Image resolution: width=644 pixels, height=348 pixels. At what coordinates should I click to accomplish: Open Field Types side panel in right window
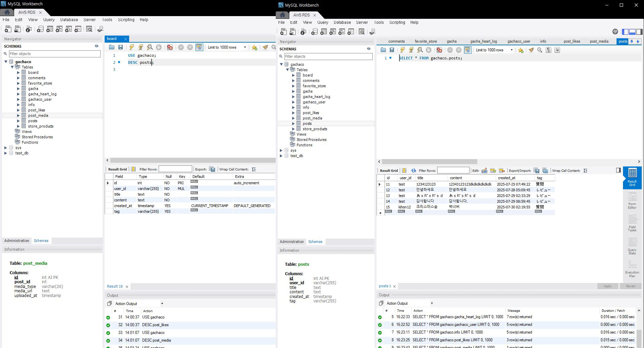[632, 223]
